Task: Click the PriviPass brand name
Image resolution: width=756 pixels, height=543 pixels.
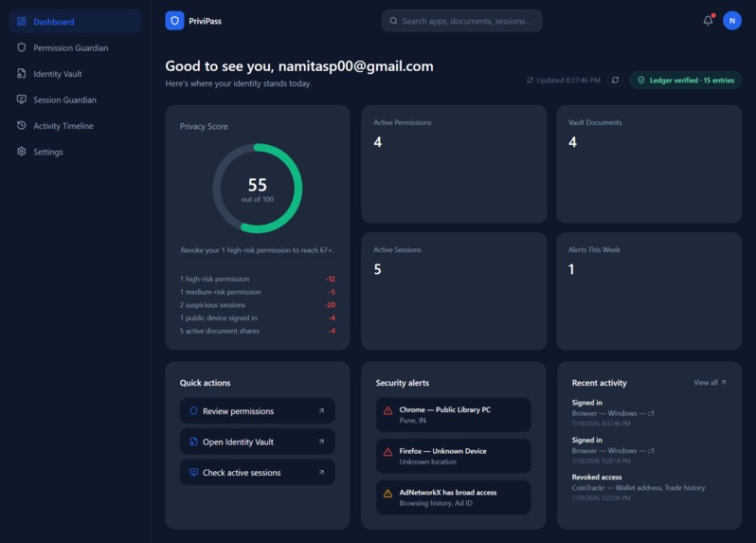Action: (205, 21)
